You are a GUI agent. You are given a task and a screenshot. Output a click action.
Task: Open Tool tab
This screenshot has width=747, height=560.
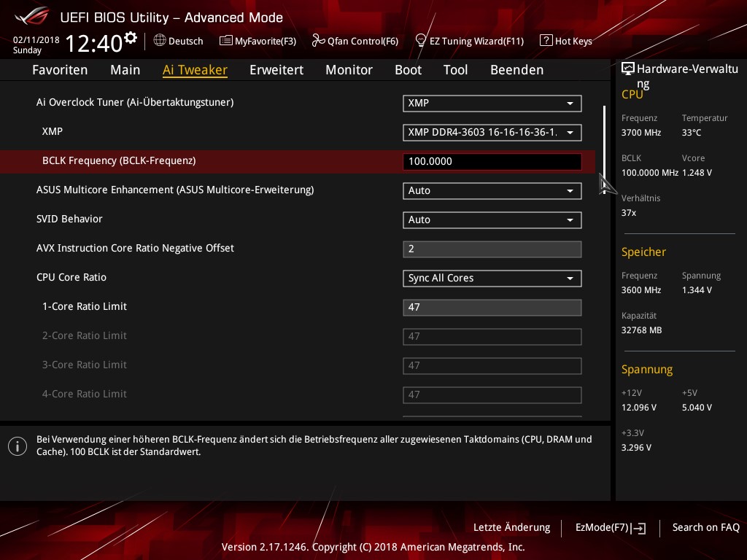tap(455, 70)
